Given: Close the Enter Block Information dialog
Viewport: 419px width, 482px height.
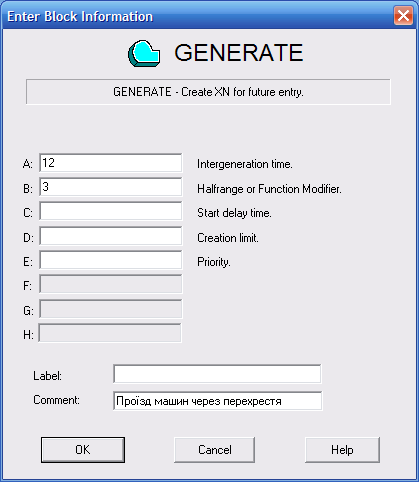Looking at the screenshot, I should click(x=403, y=16).
